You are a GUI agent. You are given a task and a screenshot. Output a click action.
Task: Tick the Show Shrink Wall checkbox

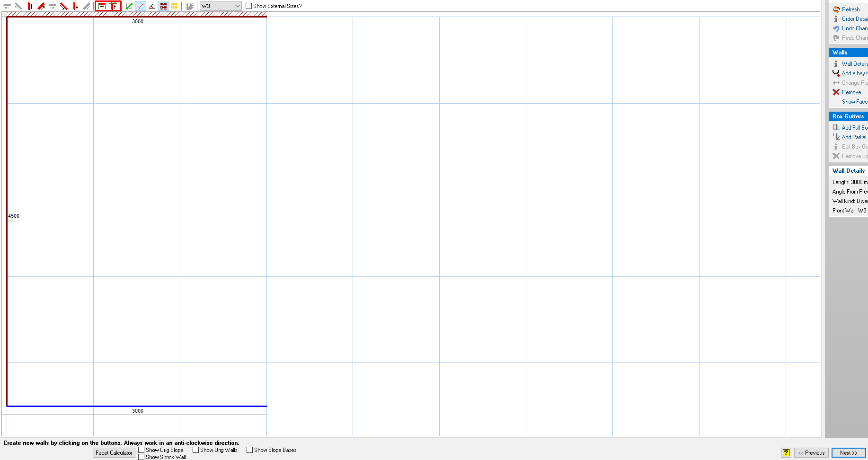click(x=141, y=457)
